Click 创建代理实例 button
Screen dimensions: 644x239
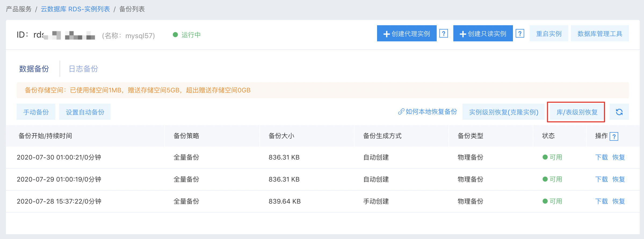[x=407, y=34]
